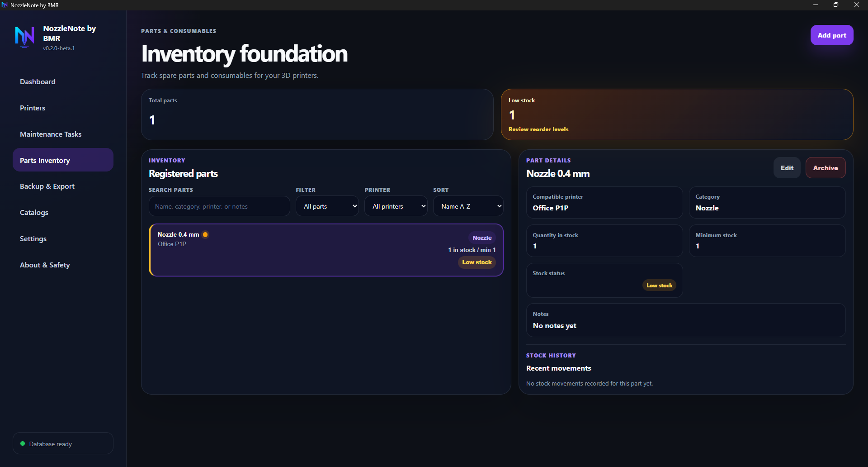
Task: Click the Review reorder levels link
Action: pos(538,129)
